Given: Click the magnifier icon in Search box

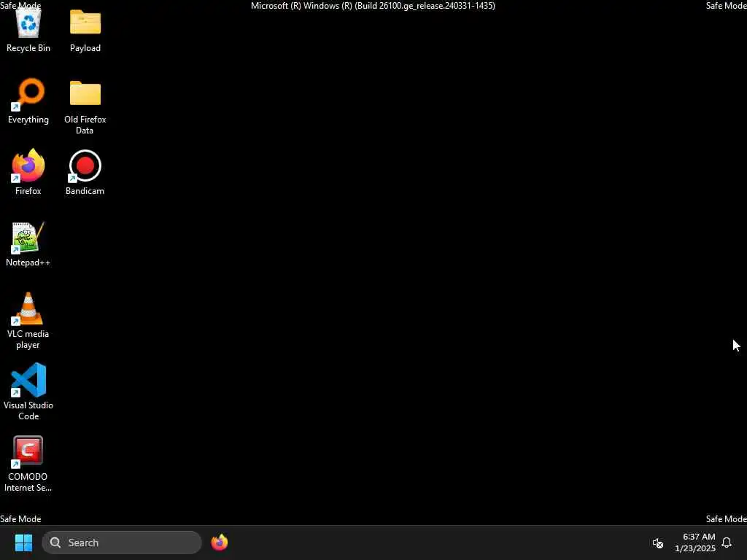Looking at the screenshot, I should tap(55, 542).
